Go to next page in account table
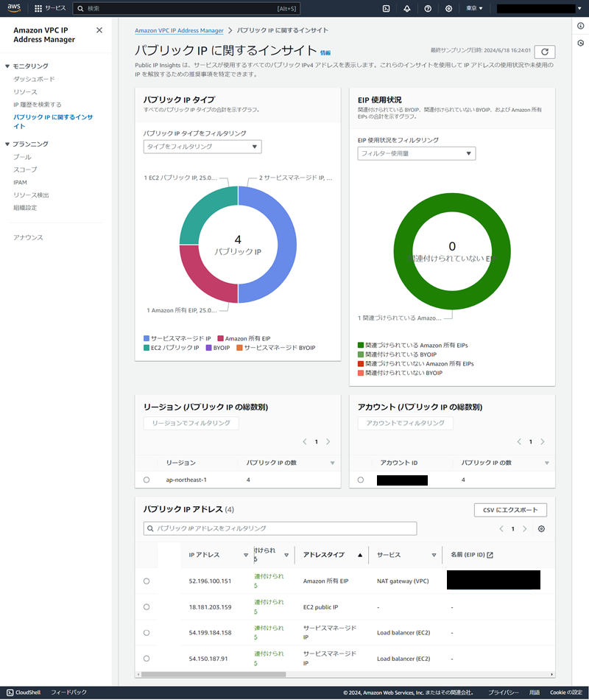589x700 pixels. click(543, 441)
